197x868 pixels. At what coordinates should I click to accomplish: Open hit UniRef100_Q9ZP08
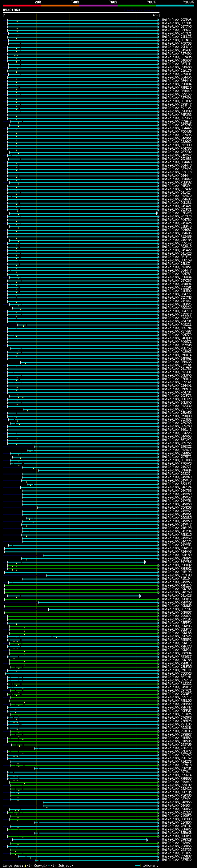pos(176,20)
